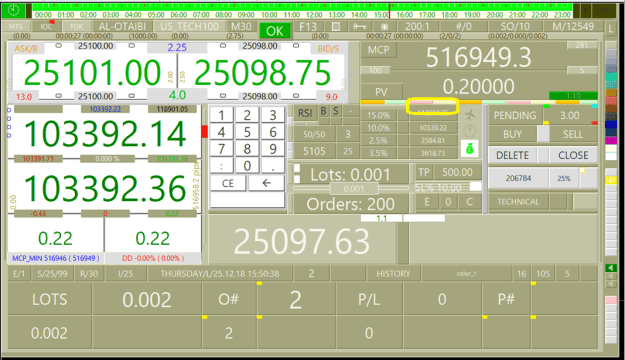This screenshot has height=360, width=625.
Task: Click the TP 500.00 value field
Action: [x=457, y=172]
